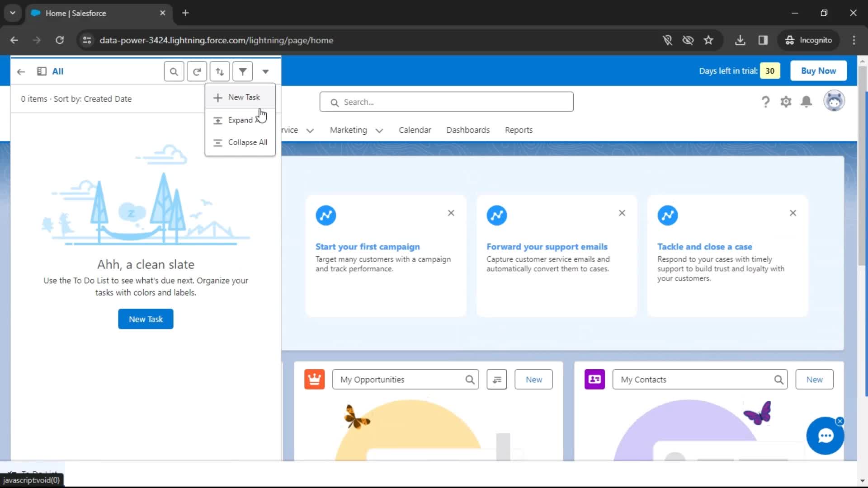Open the Forward your support emails link
868x488 pixels.
(x=547, y=247)
